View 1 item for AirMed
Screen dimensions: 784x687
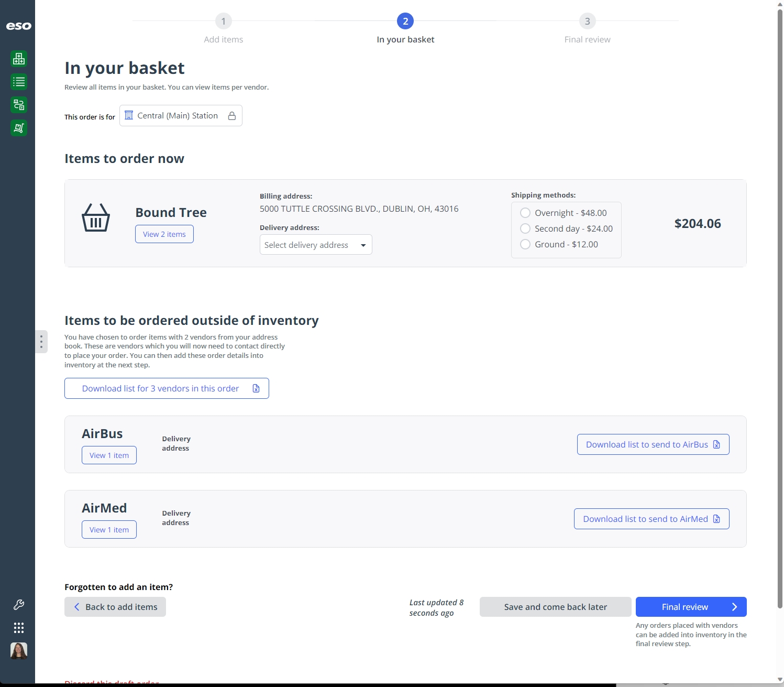[x=109, y=530]
